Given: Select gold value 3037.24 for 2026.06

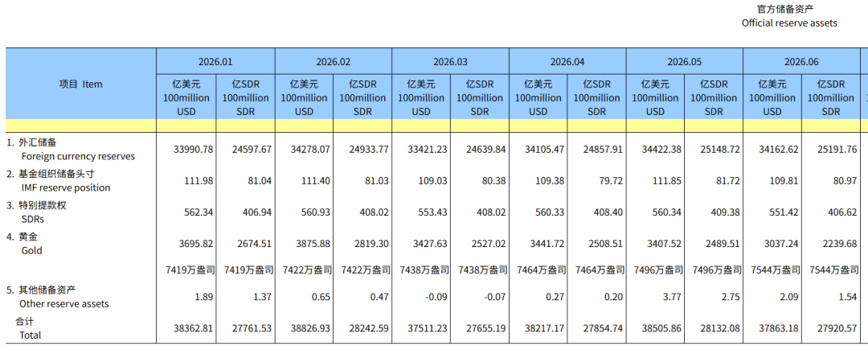Looking at the screenshot, I should (780, 244).
